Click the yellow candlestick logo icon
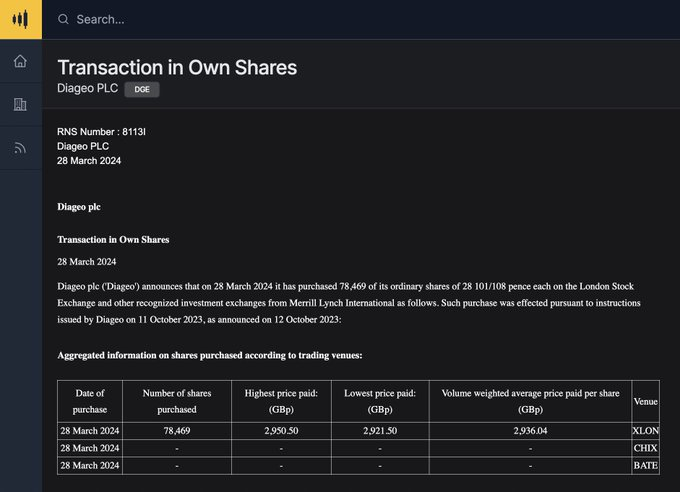Image resolution: width=680 pixels, height=492 pixels. pyautogui.click(x=20, y=19)
